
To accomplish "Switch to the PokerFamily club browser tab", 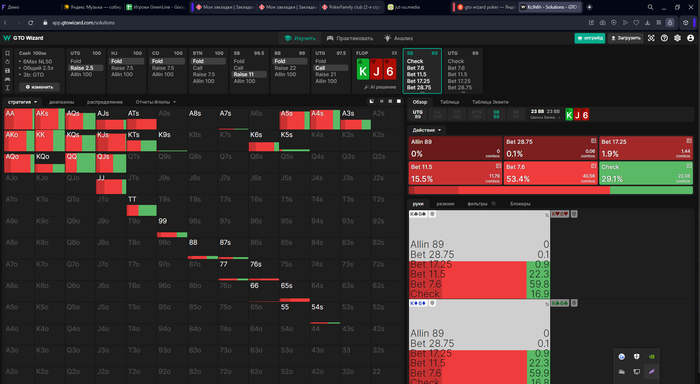I will [x=351, y=7].
